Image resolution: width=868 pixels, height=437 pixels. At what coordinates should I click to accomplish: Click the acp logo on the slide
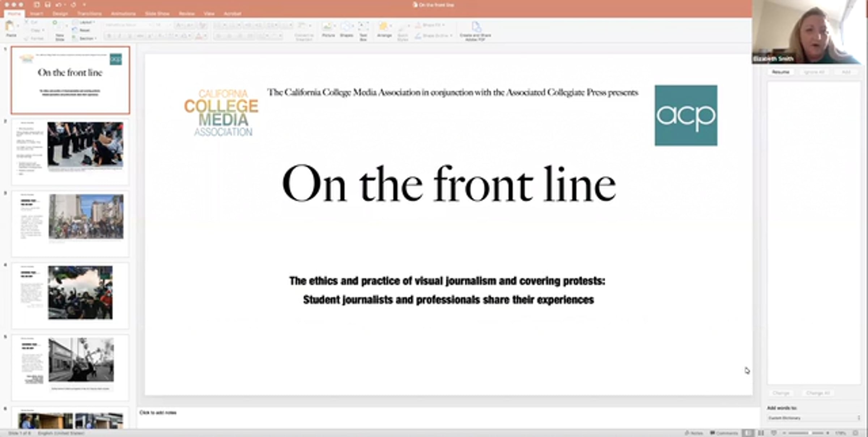(686, 115)
